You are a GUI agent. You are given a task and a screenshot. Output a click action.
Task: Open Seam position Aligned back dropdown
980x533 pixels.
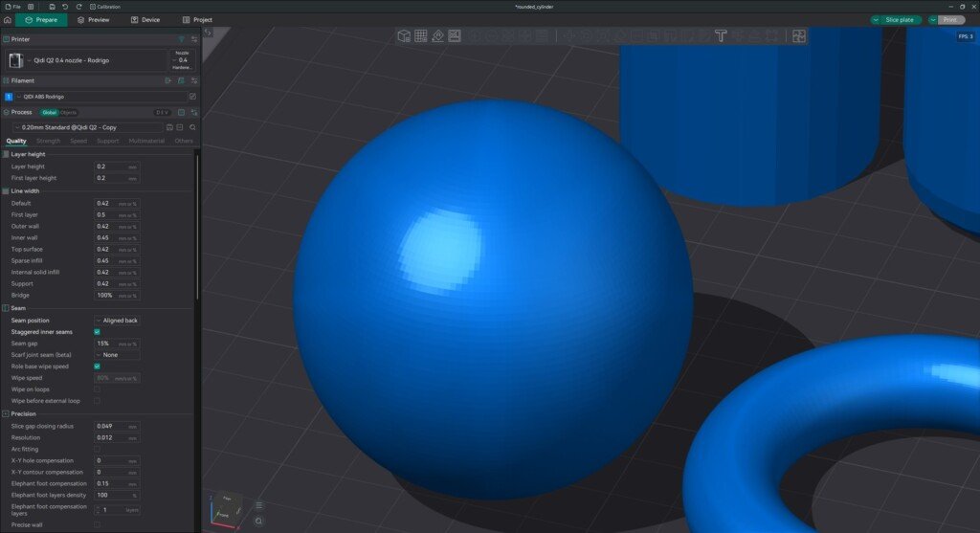(x=117, y=321)
